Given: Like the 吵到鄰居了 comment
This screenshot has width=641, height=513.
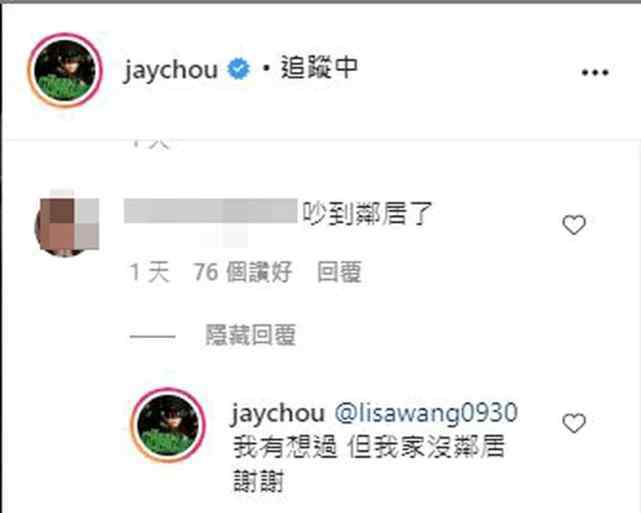Looking at the screenshot, I should 574,225.
